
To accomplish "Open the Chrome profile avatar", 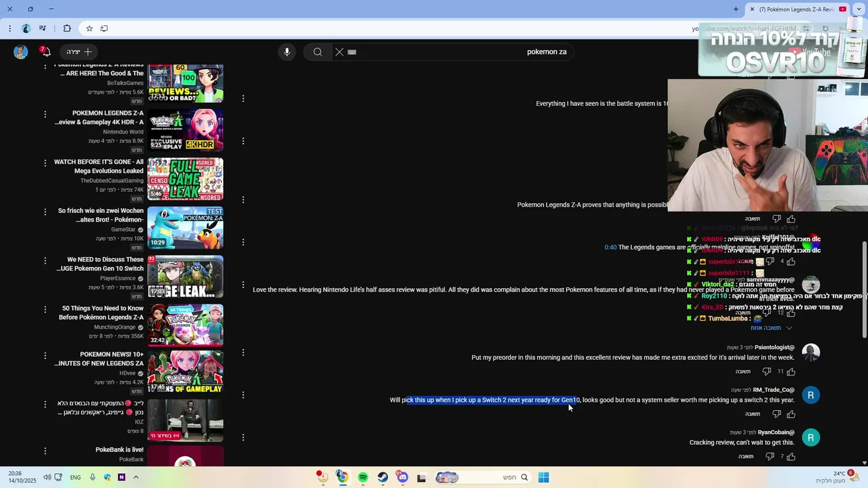I will pos(26,28).
